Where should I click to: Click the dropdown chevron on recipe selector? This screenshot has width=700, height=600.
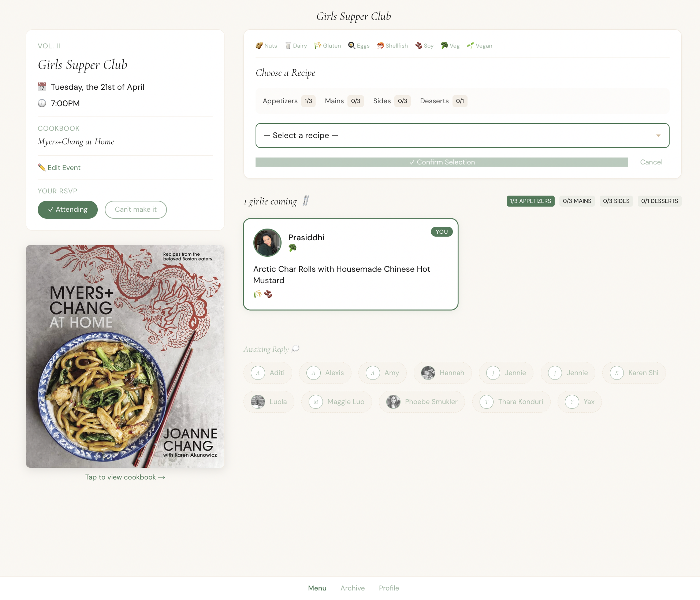(659, 136)
